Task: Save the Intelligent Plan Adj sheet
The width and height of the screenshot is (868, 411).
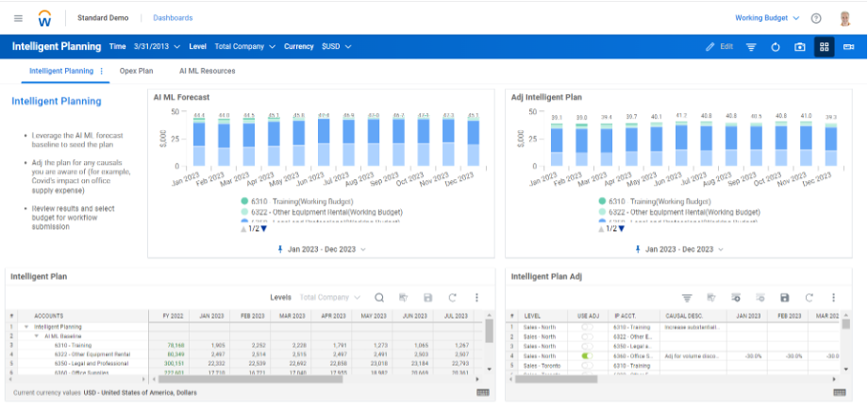Action: pyautogui.click(x=784, y=297)
